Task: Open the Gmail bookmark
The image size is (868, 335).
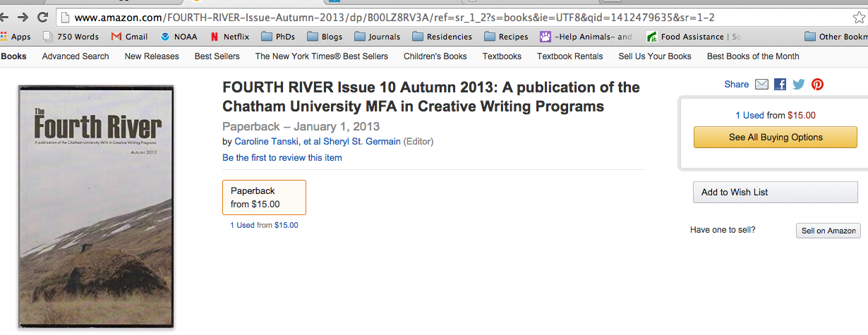Action: pos(129,37)
